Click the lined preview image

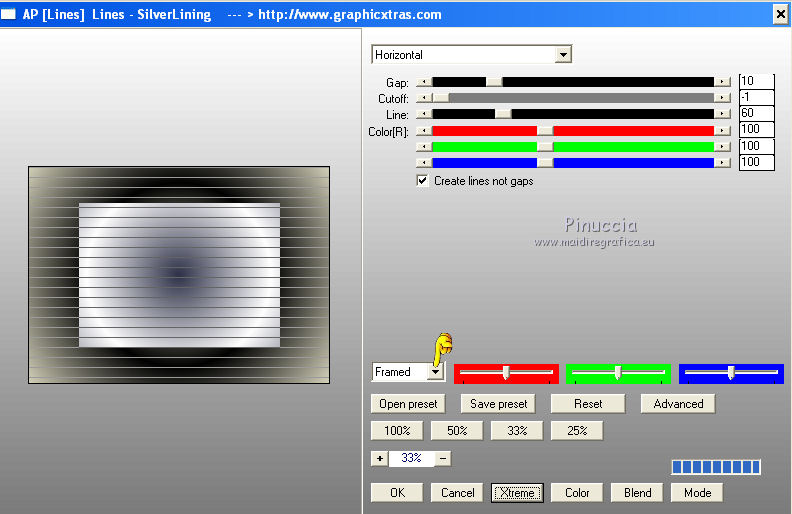179,275
